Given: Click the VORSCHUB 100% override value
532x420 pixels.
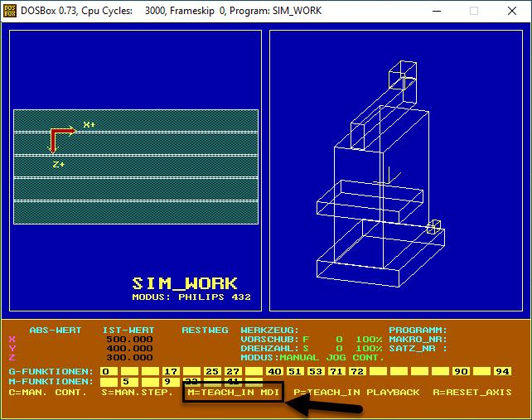Looking at the screenshot, I should (x=369, y=340).
